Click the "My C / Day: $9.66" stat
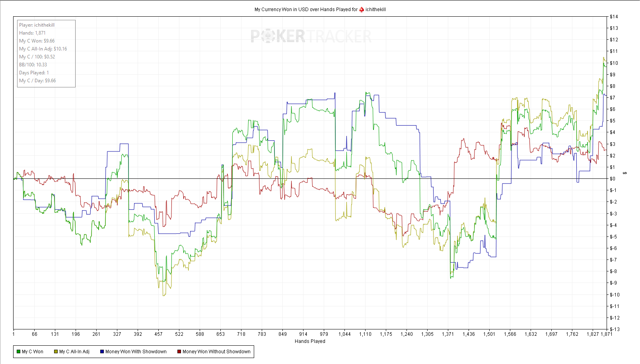Screen dimensions: 640x364 click(x=37, y=81)
